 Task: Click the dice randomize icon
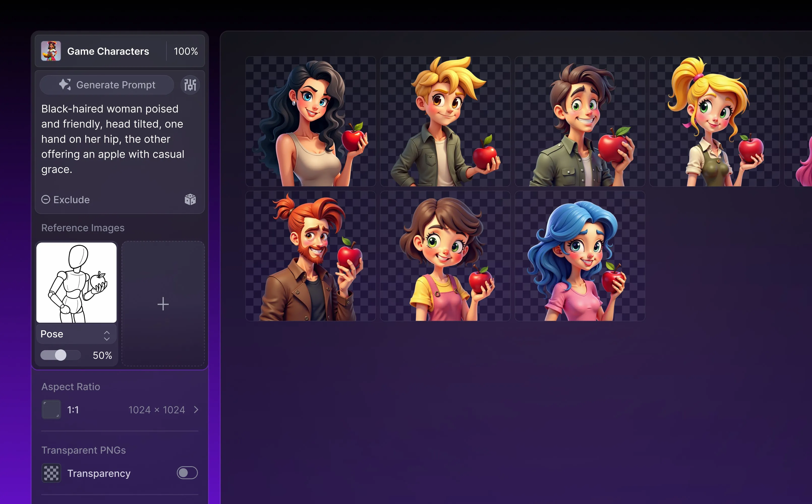click(x=190, y=199)
